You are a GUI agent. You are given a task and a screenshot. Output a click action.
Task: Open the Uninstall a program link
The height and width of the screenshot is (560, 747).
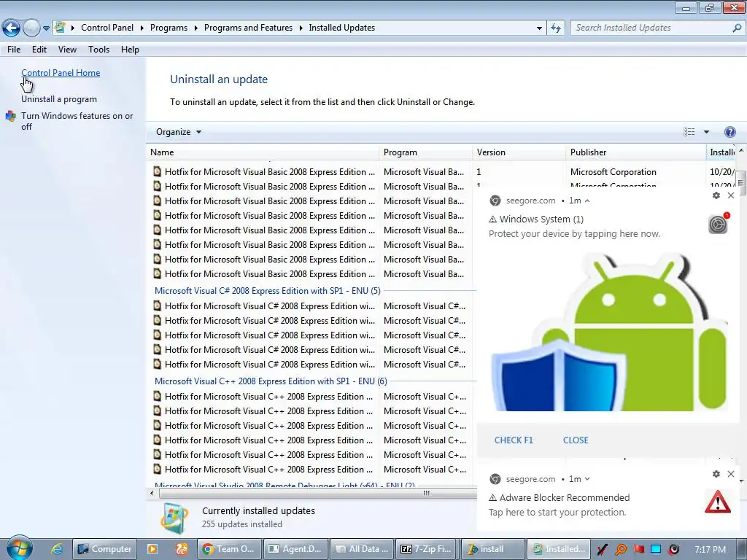(59, 99)
